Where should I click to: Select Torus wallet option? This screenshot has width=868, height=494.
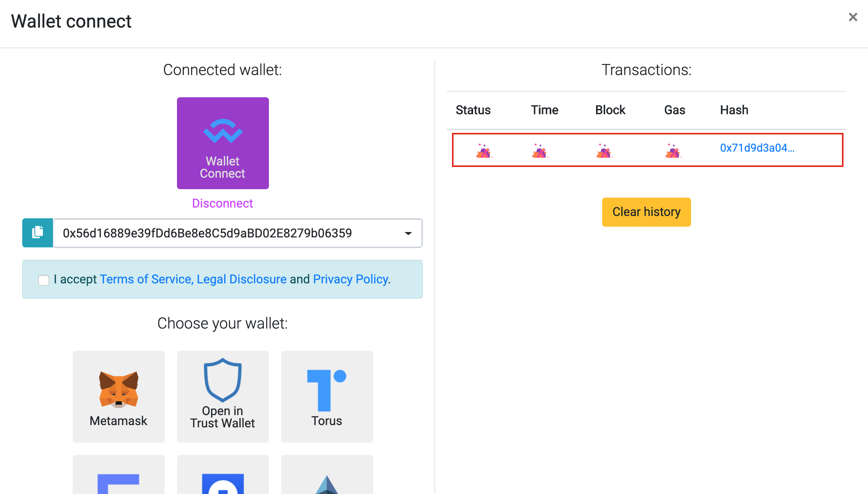tap(327, 396)
